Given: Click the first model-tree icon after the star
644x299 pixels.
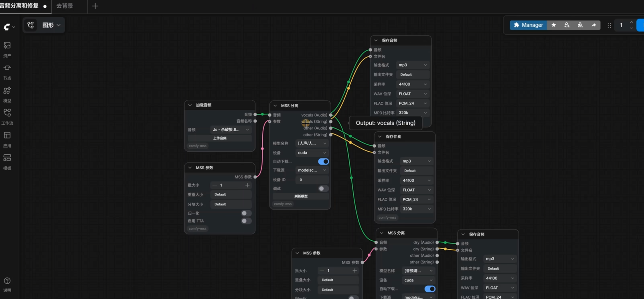Looking at the screenshot, I should point(567,25).
